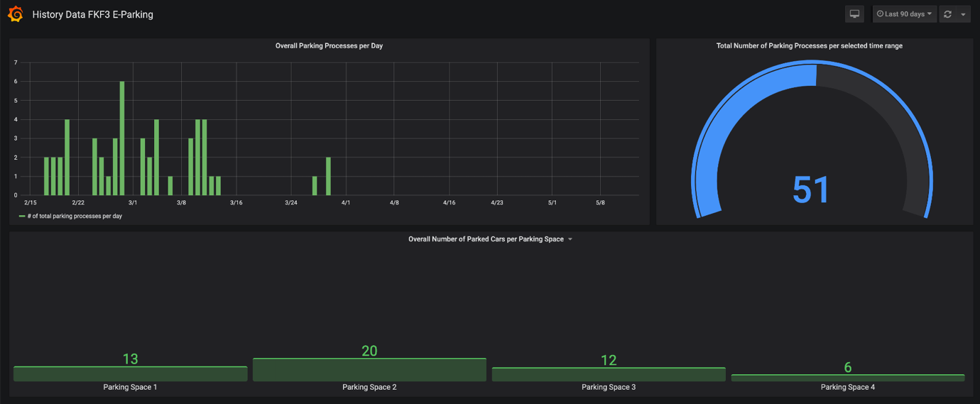
Task: Cycle view mode with the monitor icon
Action: click(855, 14)
